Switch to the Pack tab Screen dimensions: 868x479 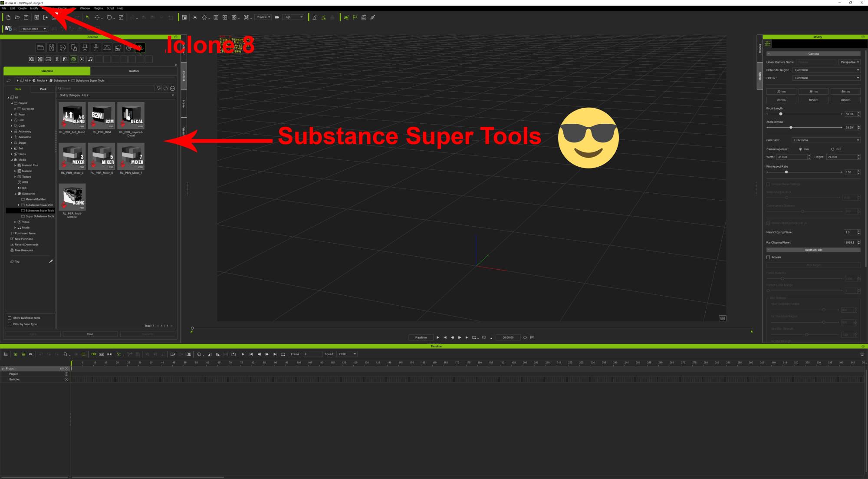(x=43, y=89)
